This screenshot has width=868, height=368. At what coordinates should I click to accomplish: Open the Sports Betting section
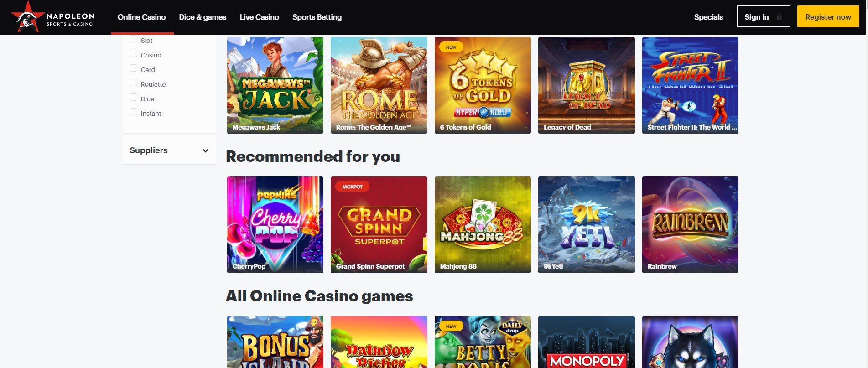coord(317,17)
